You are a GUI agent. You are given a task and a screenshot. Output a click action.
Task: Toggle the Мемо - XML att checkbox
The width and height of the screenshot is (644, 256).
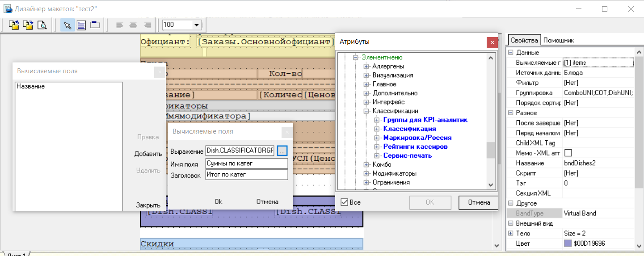point(568,153)
